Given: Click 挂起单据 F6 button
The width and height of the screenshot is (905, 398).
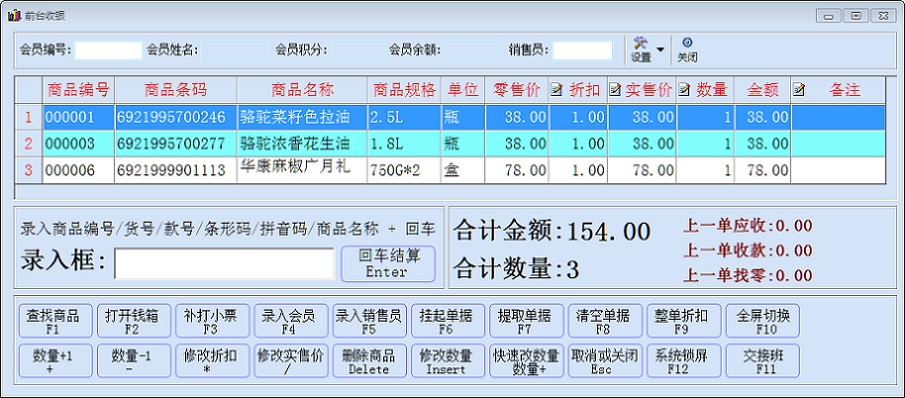Looking at the screenshot, I should [x=448, y=321].
